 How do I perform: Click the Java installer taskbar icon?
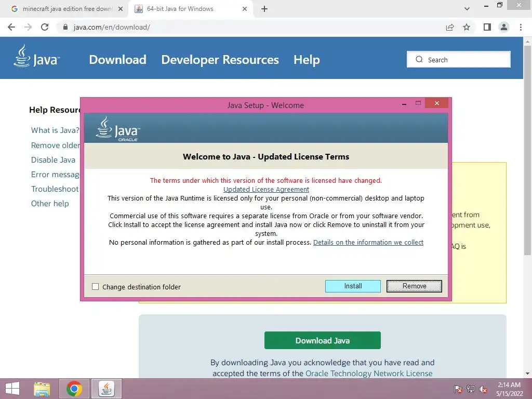pyautogui.click(x=107, y=389)
